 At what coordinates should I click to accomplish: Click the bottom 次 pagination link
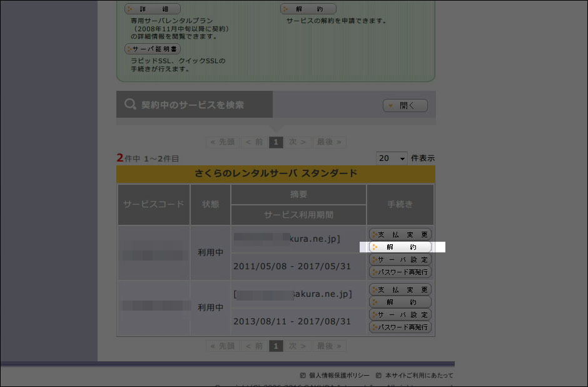[297, 346]
